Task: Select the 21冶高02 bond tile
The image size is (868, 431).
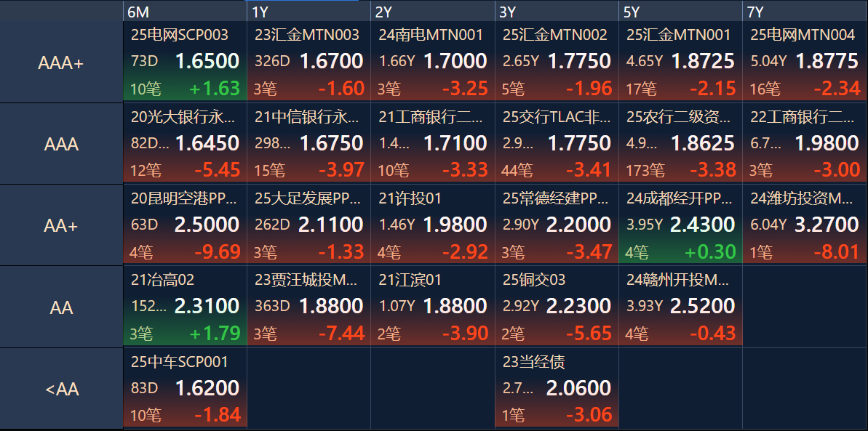Action: (185, 307)
